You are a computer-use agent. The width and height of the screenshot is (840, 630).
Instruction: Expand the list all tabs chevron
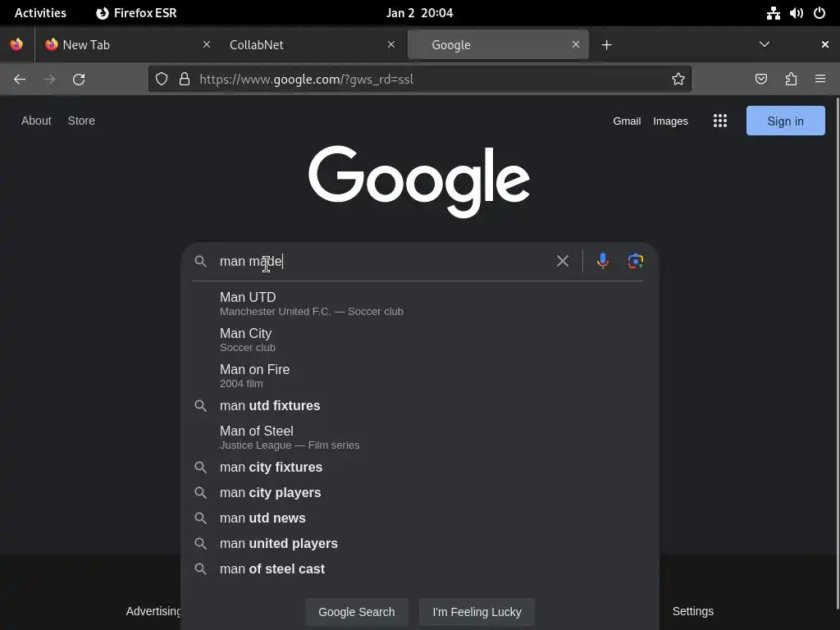[x=765, y=44]
